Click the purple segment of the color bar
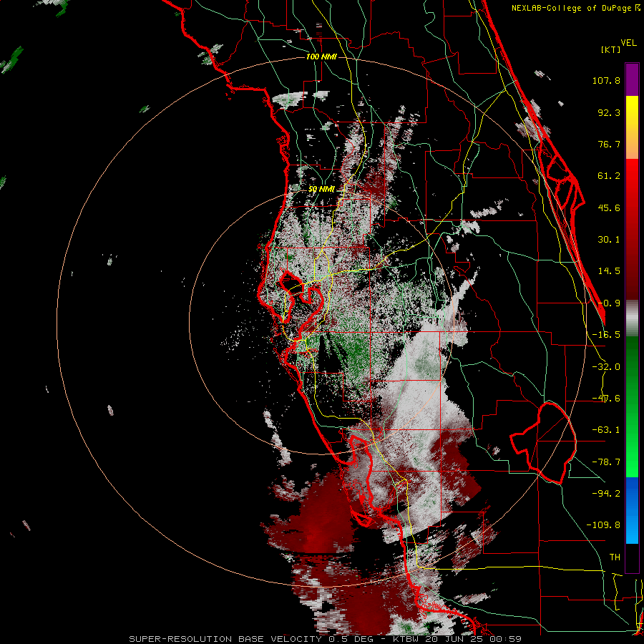This screenshot has width=644, height=644. coord(632,79)
